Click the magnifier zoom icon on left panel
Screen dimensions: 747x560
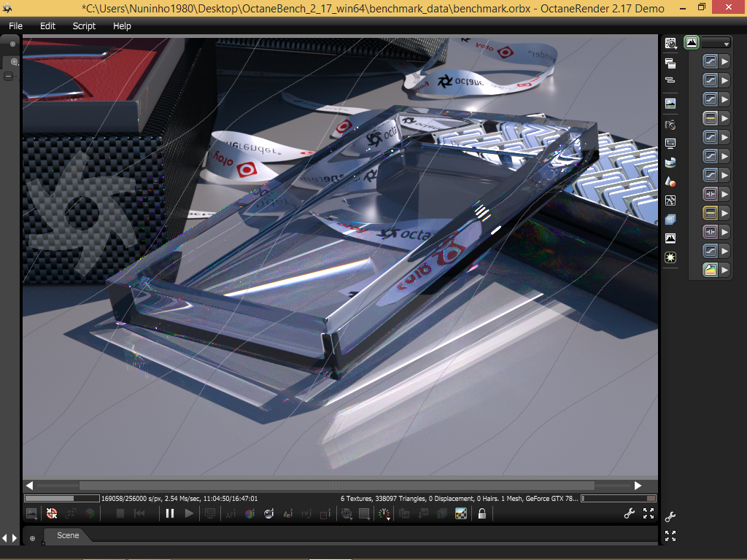point(14,62)
